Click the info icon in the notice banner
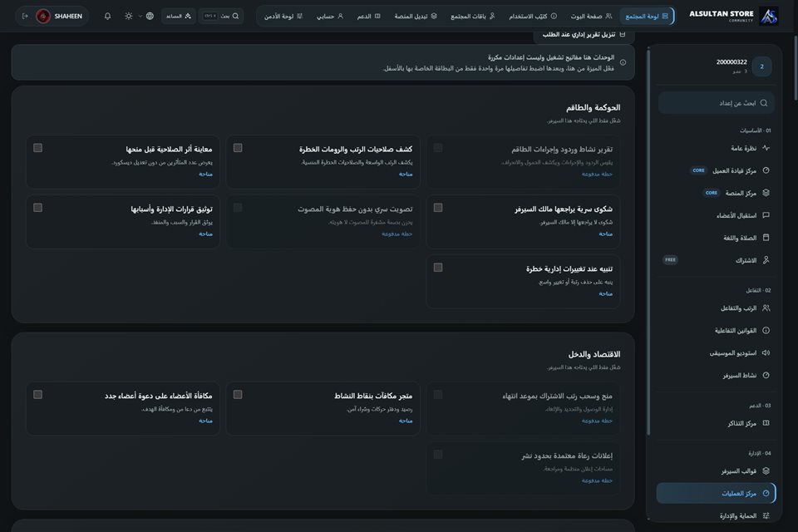This screenshot has height=532, width=798. (623, 62)
